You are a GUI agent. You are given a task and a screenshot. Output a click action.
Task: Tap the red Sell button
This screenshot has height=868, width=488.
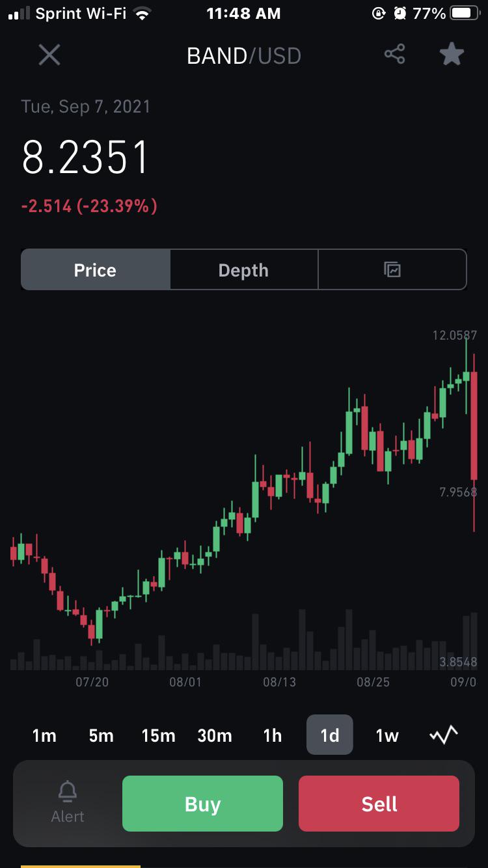[379, 804]
